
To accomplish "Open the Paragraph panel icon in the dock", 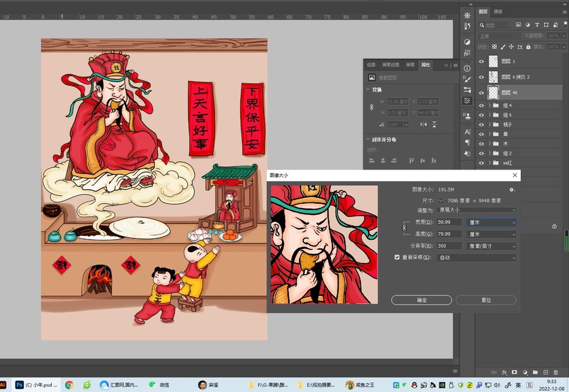I will pos(467,142).
